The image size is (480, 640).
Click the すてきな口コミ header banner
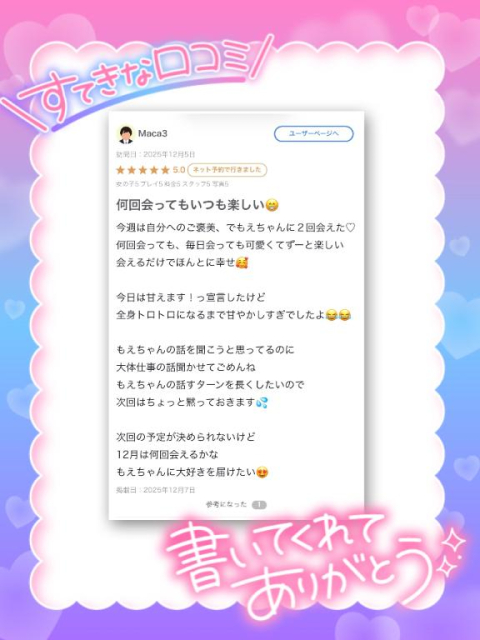click(x=137, y=82)
